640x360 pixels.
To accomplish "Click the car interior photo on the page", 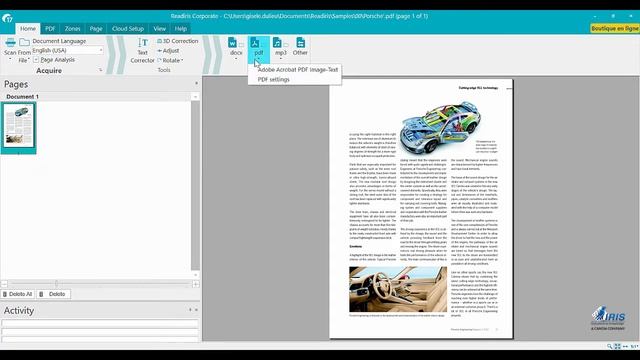I will 398,289.
